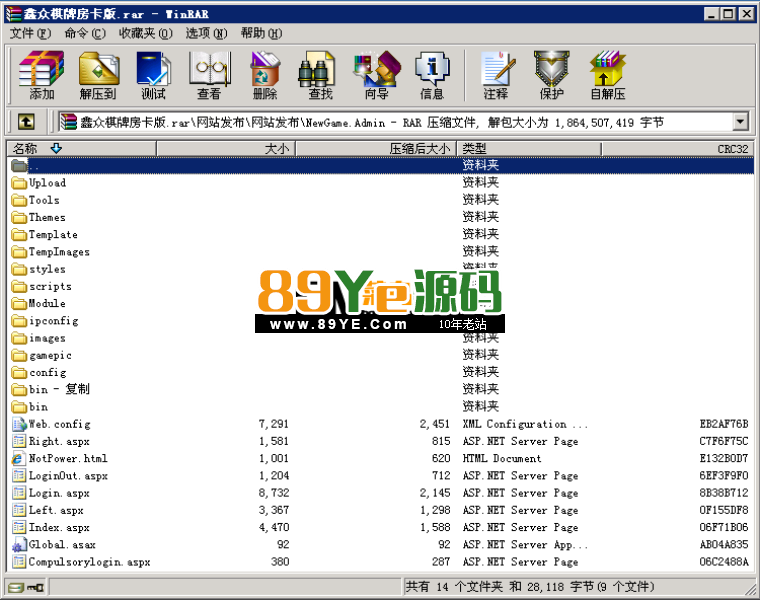
Task: Select the Module folder row
Action: pos(380,303)
